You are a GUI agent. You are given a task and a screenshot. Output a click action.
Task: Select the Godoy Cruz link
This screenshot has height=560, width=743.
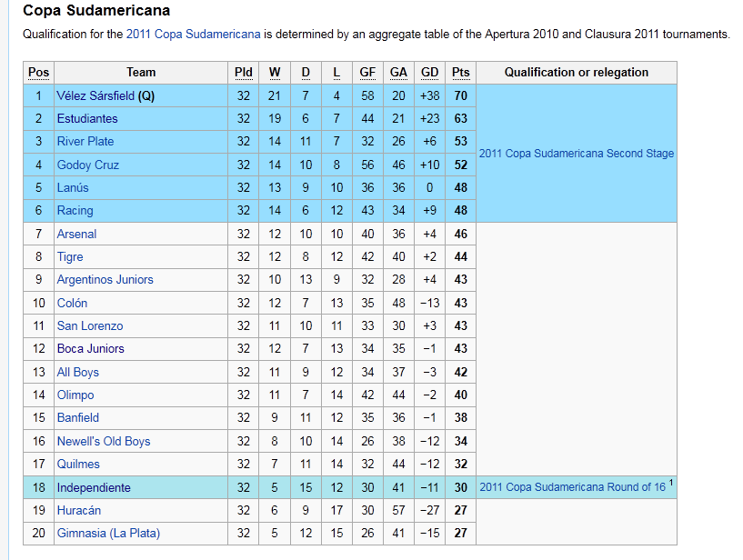pos(87,165)
